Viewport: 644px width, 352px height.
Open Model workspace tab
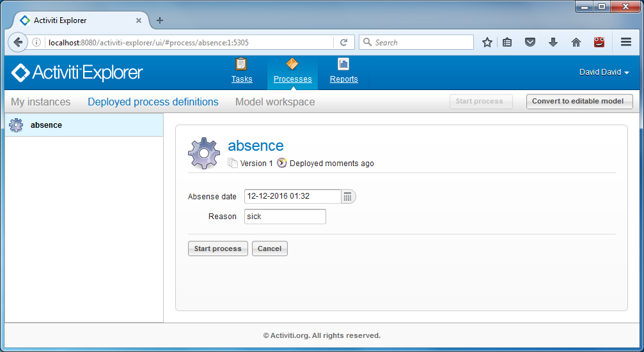275,102
